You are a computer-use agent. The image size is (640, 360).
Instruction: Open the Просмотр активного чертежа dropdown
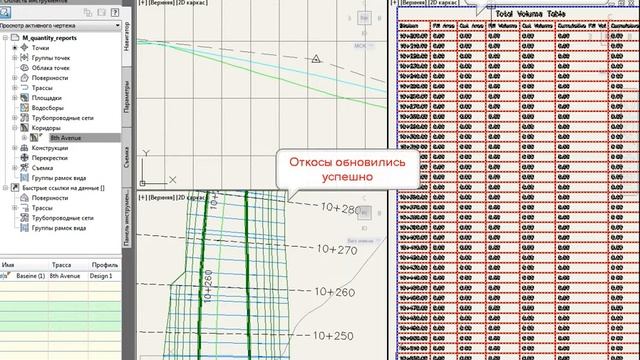60,25
